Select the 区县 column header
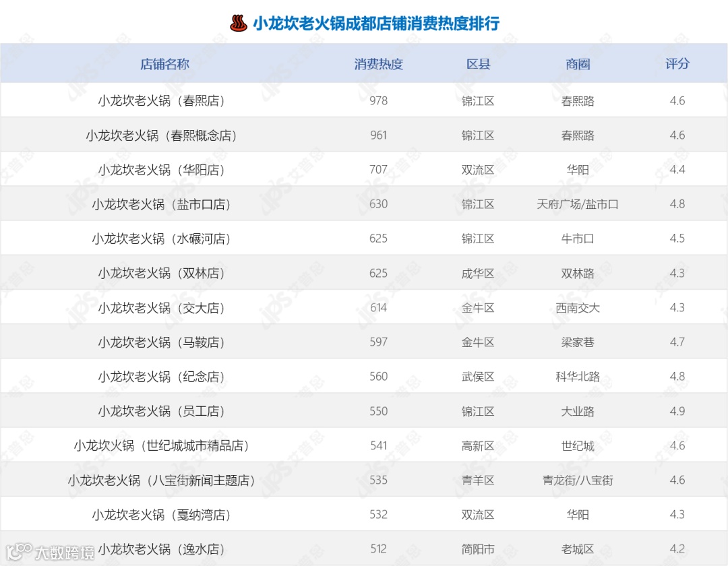 tap(478, 64)
